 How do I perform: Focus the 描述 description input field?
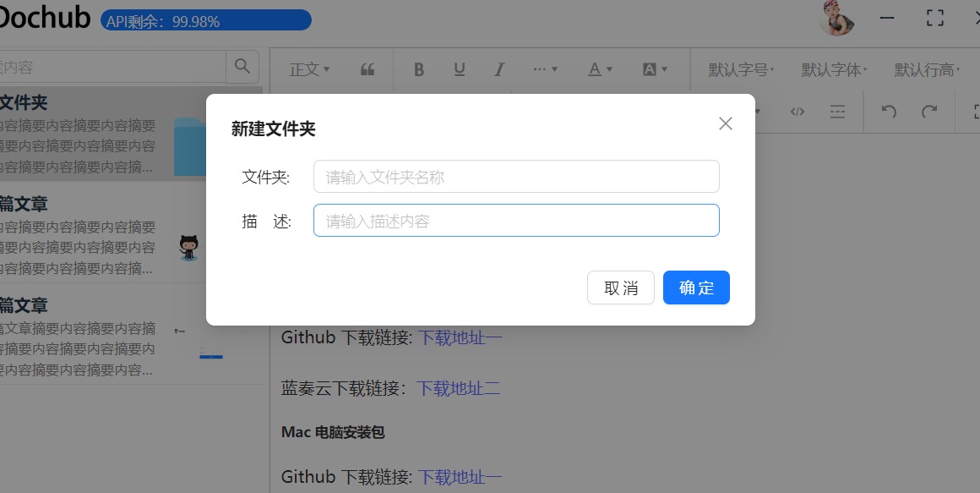pos(516,220)
